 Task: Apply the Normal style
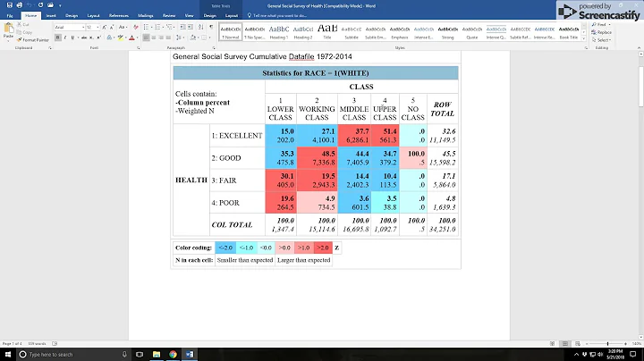[231, 32]
